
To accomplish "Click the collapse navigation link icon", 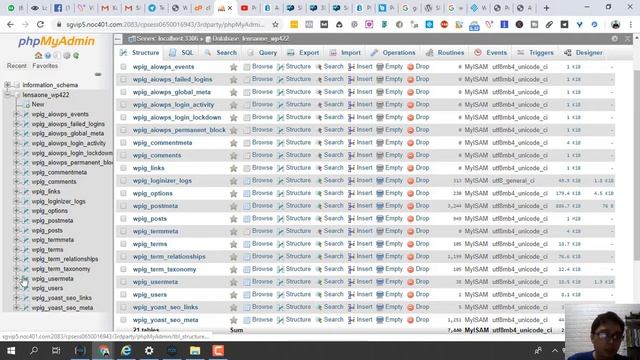I will click(98, 74).
